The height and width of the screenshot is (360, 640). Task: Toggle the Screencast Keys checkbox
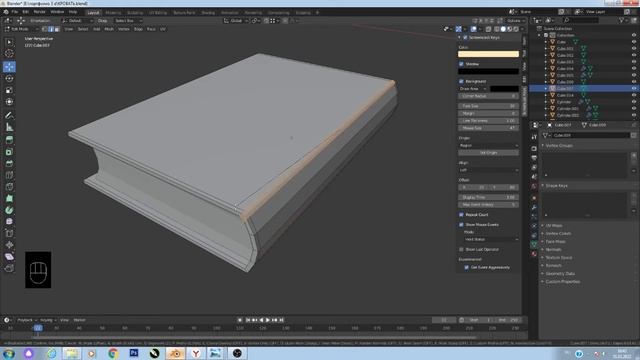(x=465, y=37)
